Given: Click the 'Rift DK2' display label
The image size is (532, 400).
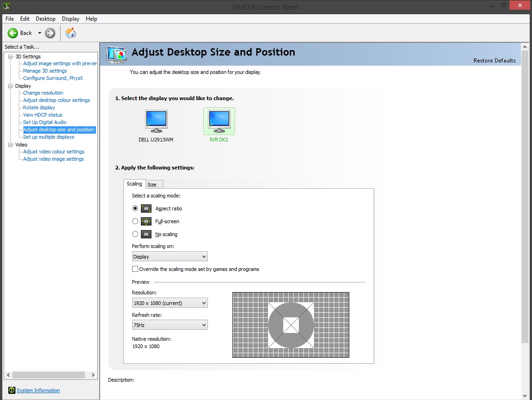Looking at the screenshot, I should tap(219, 140).
